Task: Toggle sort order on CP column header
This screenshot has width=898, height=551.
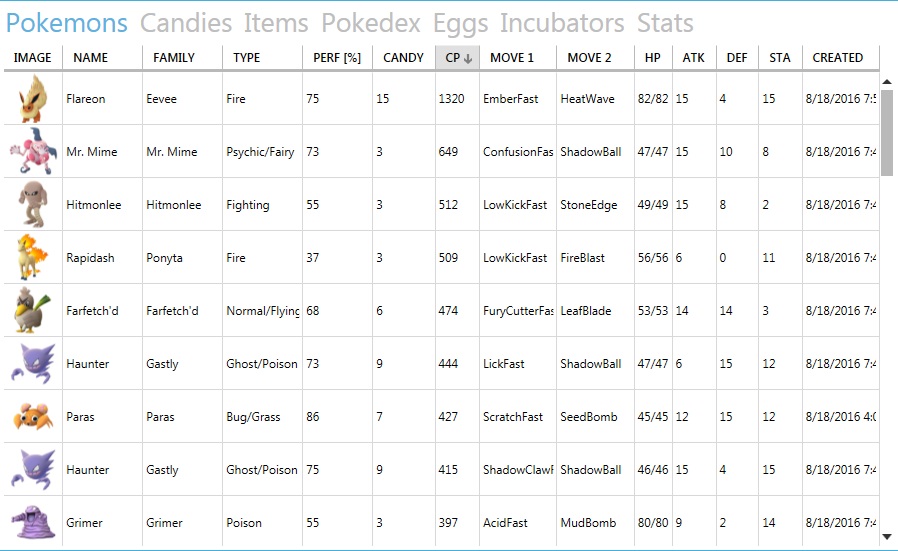Action: [458, 58]
